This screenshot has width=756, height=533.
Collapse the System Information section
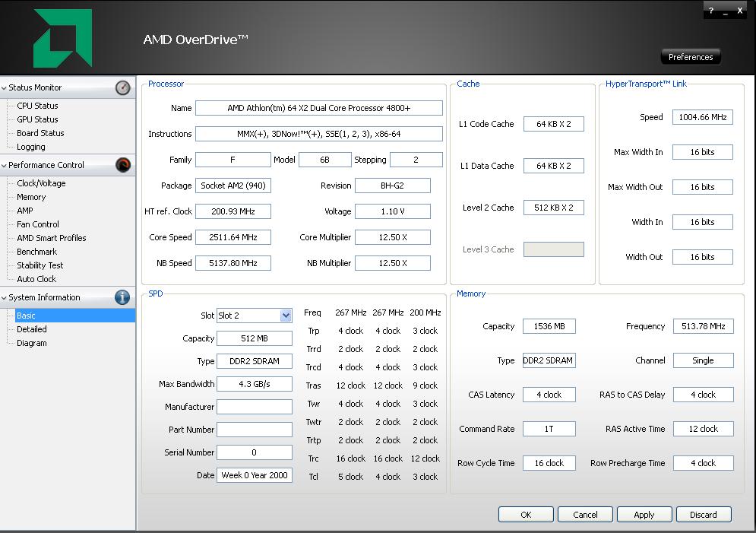pos(5,298)
